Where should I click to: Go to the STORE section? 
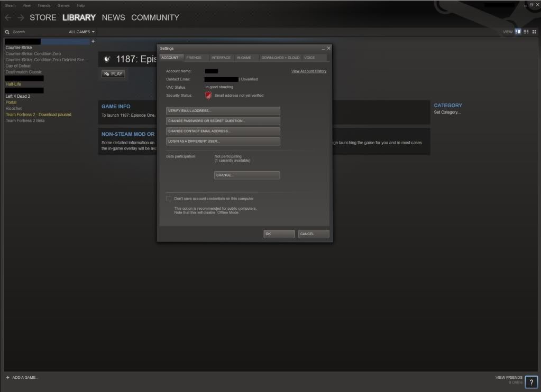tap(43, 17)
